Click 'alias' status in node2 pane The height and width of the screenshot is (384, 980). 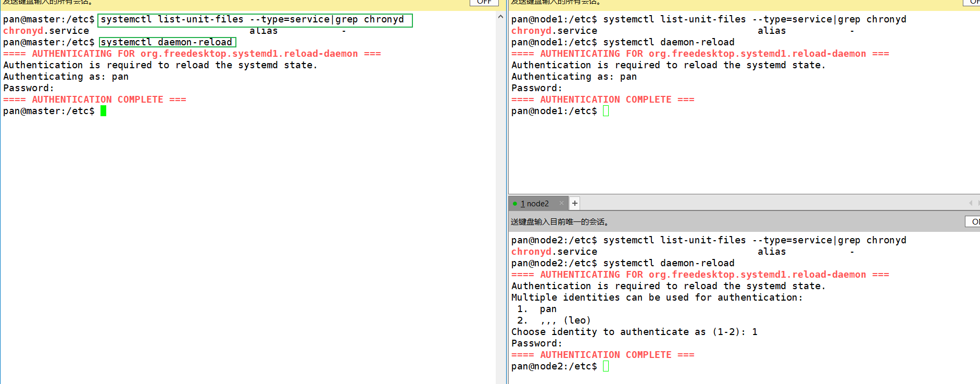772,252
